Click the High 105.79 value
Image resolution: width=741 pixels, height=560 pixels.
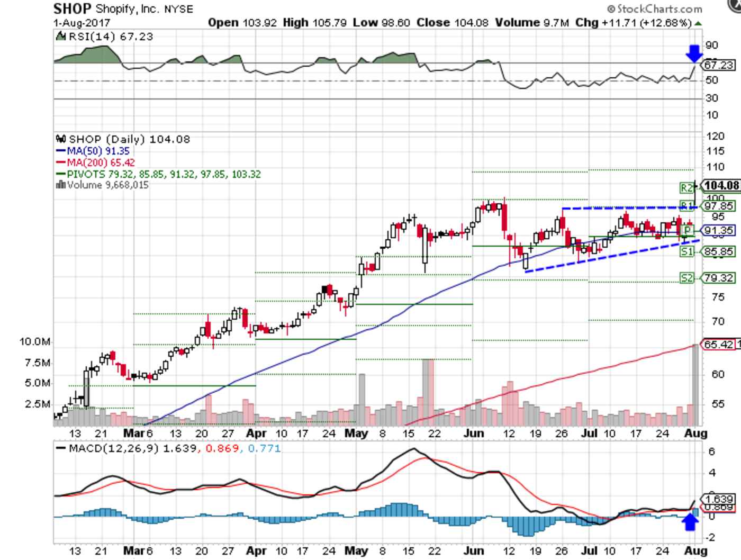point(315,23)
